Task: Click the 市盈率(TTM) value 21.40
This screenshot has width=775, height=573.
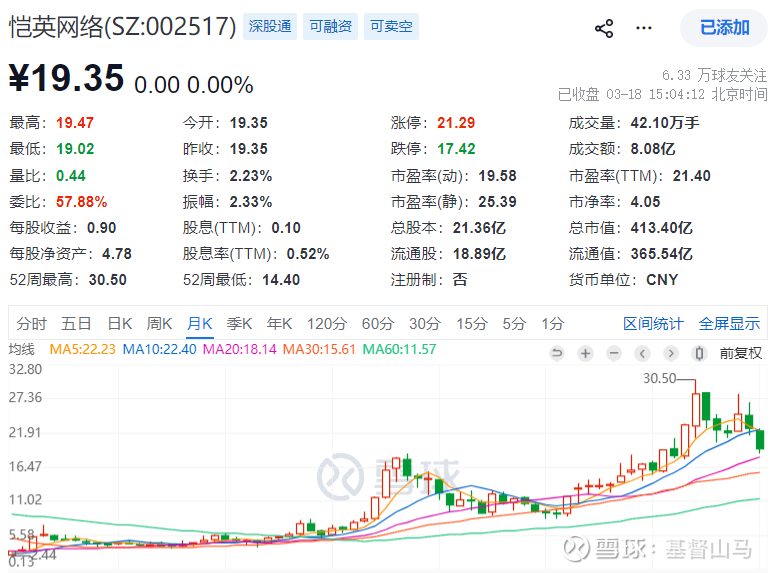Action: [691, 176]
